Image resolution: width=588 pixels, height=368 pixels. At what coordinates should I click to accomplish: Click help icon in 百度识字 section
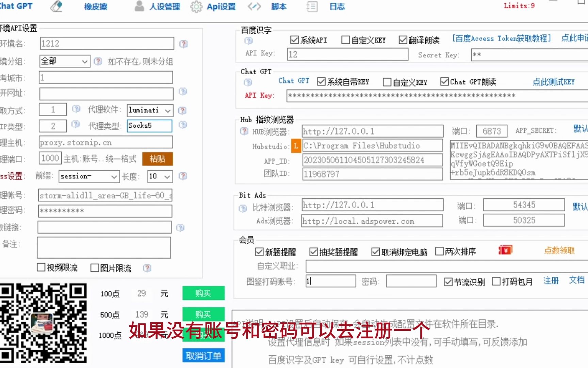pos(249,41)
